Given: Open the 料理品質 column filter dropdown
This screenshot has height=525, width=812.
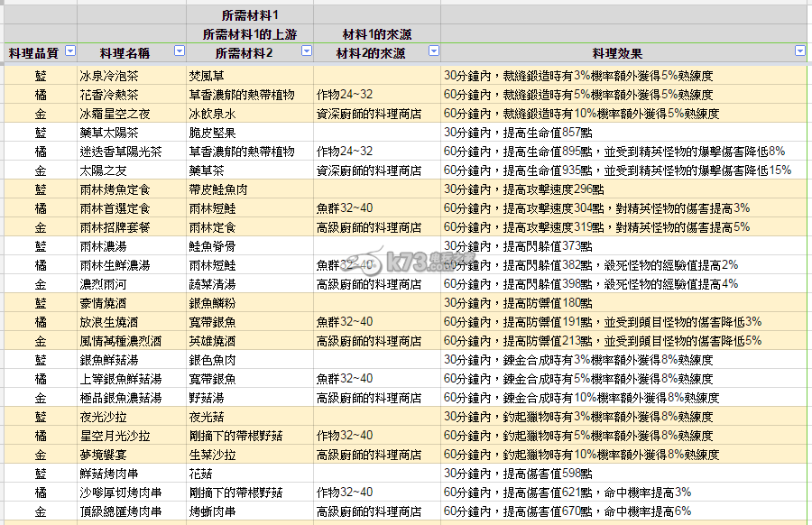Looking at the screenshot, I should coord(70,52).
